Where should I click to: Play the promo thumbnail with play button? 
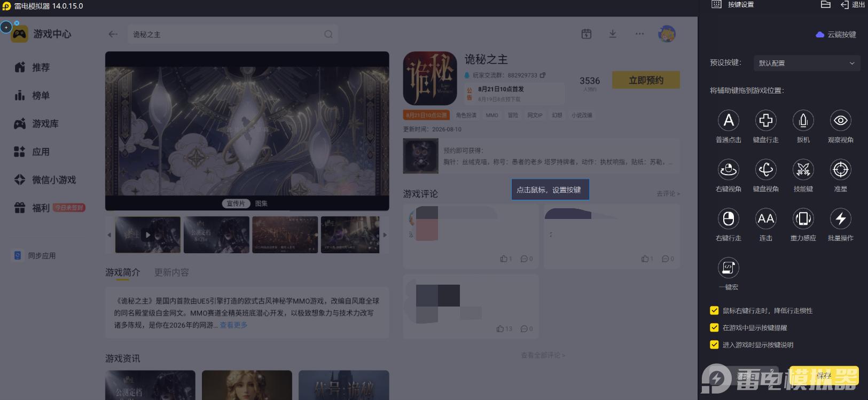point(148,234)
